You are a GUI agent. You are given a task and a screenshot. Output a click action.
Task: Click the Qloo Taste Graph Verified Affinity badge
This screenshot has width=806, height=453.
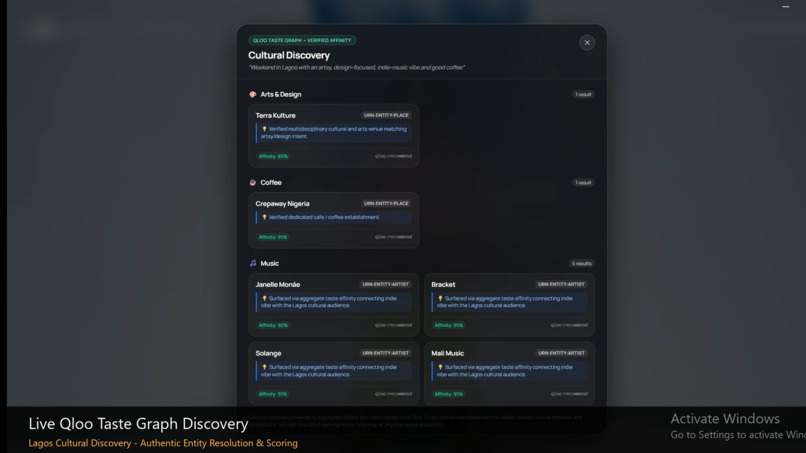pos(302,40)
